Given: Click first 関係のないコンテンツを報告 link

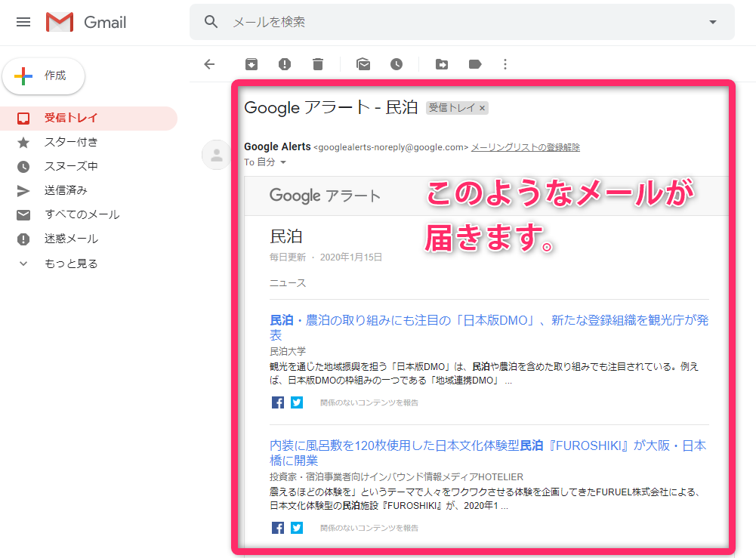Looking at the screenshot, I should tap(369, 403).
